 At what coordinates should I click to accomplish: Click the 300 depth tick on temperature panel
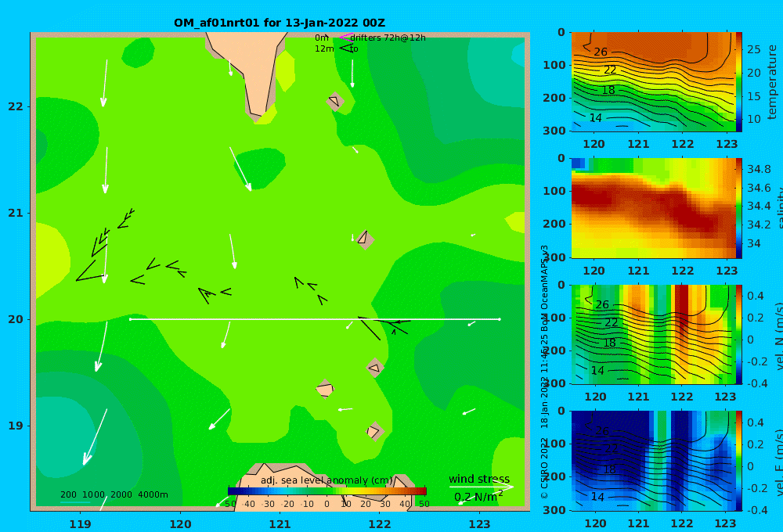coord(554,131)
